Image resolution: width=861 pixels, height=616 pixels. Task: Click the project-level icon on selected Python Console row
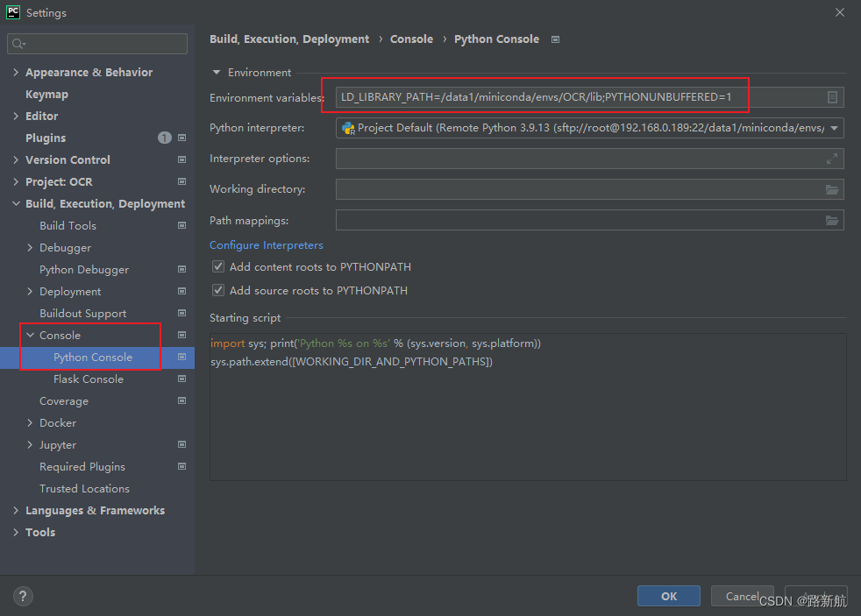pyautogui.click(x=181, y=358)
